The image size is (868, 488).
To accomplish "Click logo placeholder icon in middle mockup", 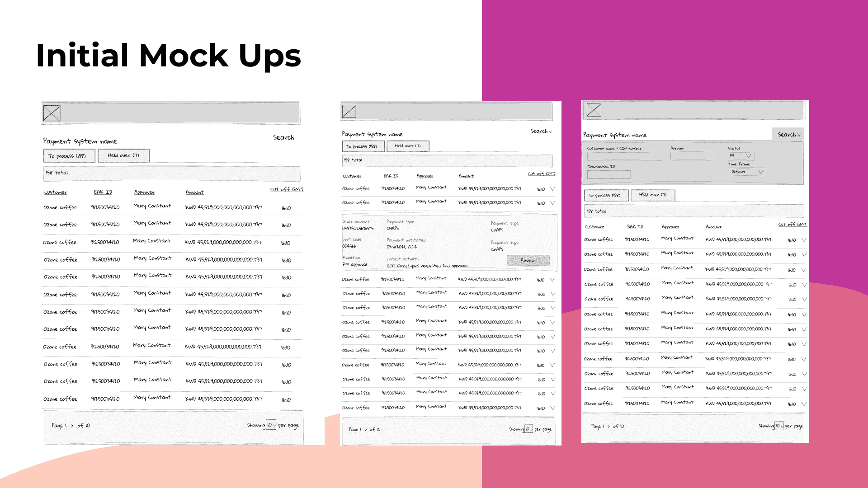I will (349, 111).
